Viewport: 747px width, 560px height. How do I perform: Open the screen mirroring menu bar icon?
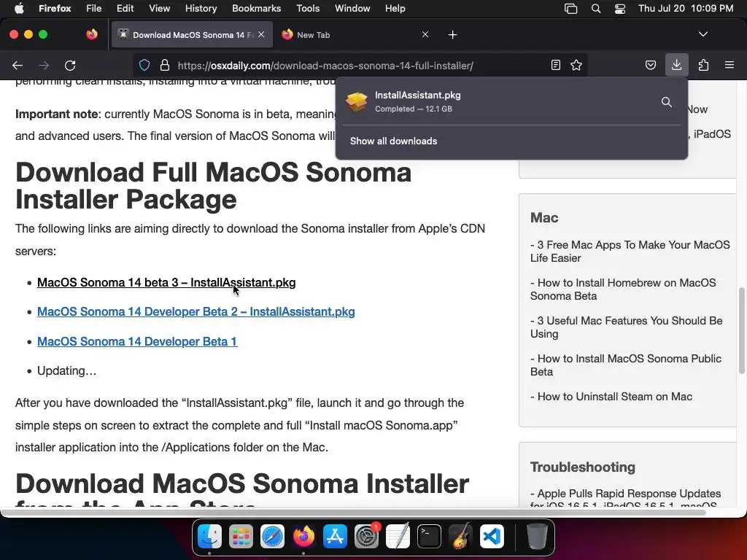[x=570, y=8]
